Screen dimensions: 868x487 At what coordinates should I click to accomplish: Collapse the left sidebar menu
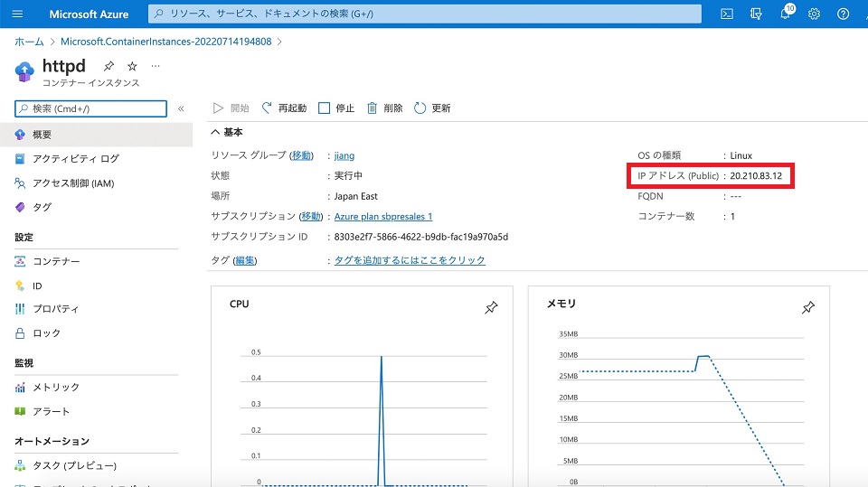181,108
